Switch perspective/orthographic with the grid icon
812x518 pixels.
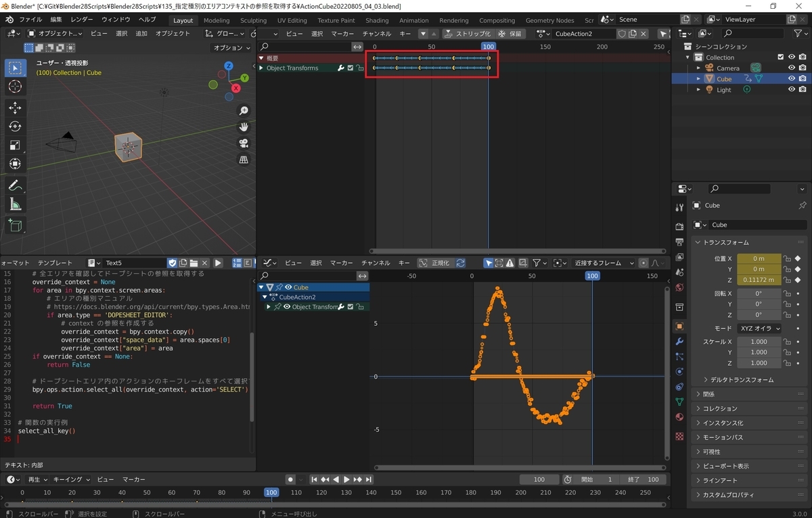click(x=244, y=160)
